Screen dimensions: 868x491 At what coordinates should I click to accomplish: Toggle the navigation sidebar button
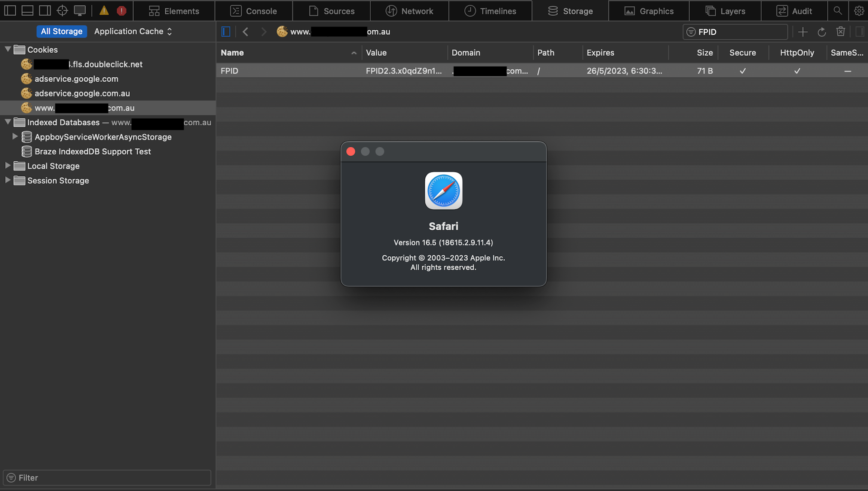coord(226,32)
